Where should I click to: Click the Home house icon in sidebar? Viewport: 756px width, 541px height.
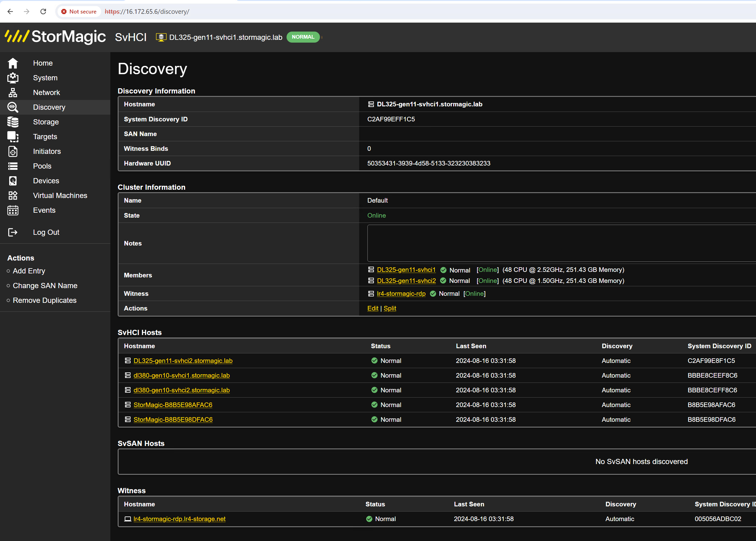pos(13,63)
